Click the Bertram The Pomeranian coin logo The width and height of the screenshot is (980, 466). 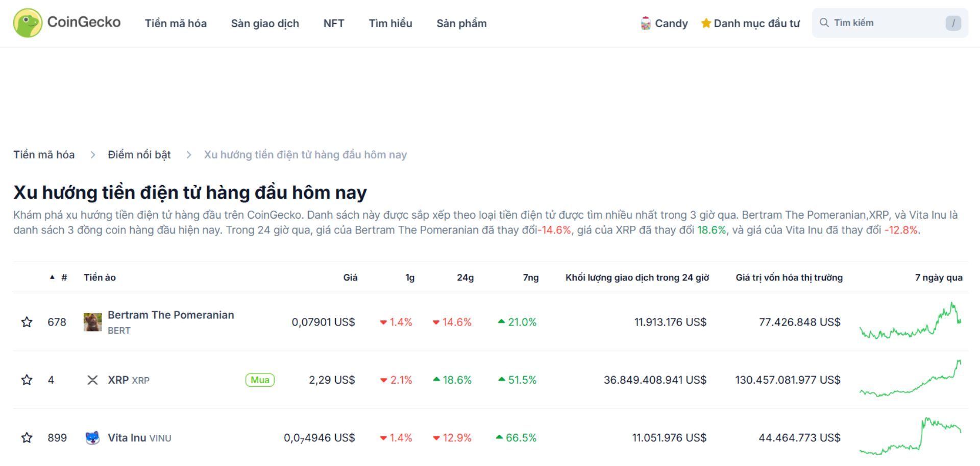pyautogui.click(x=93, y=322)
